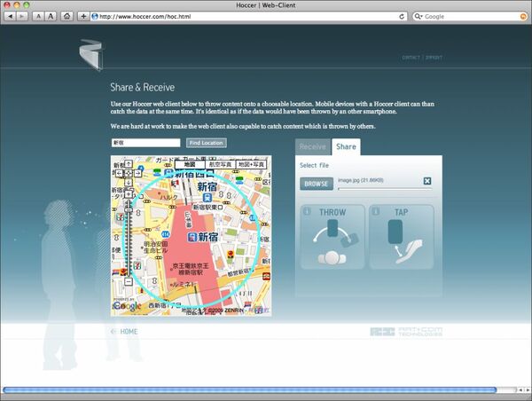
Task: Open info icon on the TAP panel
Action: pos(376,211)
